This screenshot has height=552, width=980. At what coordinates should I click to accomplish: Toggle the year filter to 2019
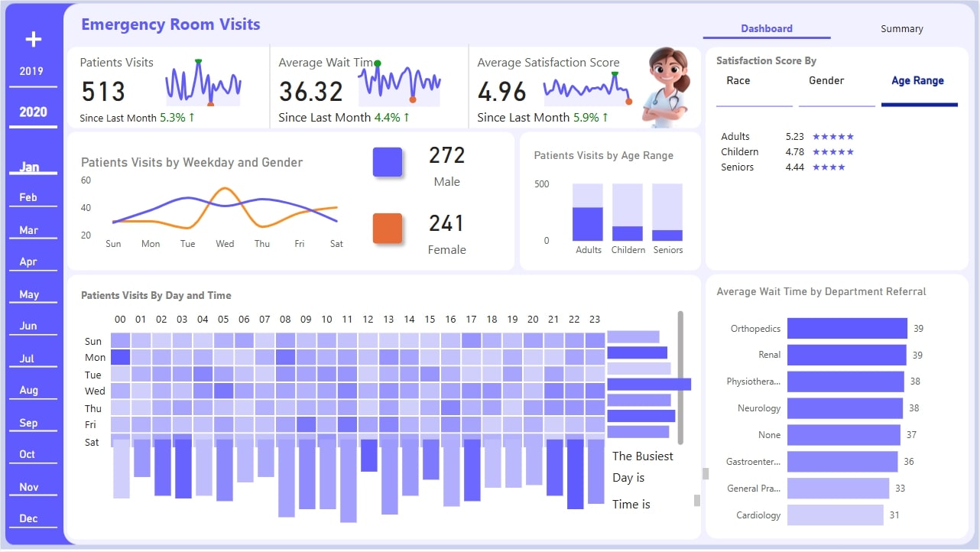(32, 70)
